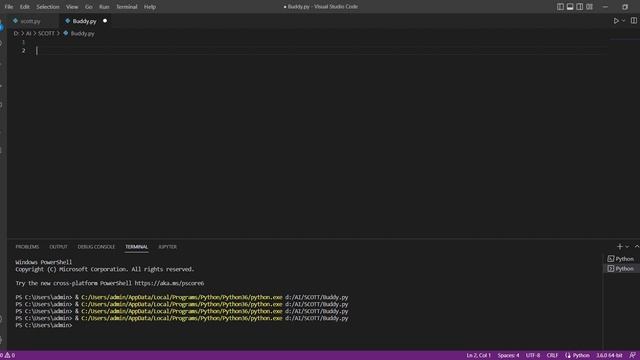Open the Go menu
The height and width of the screenshot is (360, 640).
coord(89,7)
